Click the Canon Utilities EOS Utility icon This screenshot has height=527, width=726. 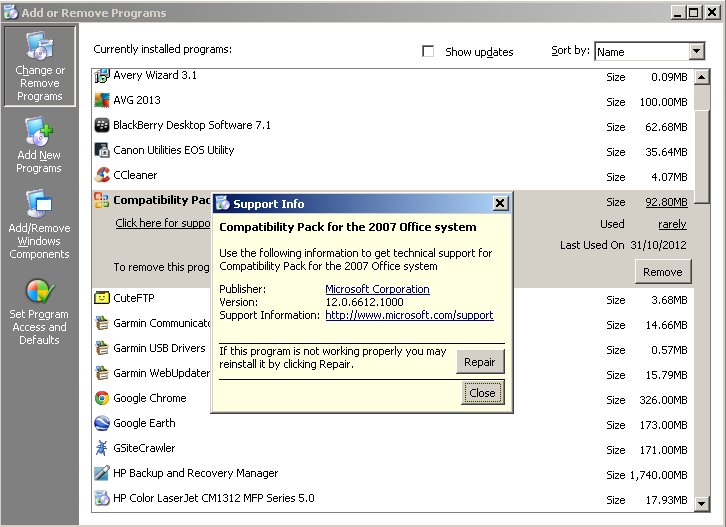click(x=102, y=150)
